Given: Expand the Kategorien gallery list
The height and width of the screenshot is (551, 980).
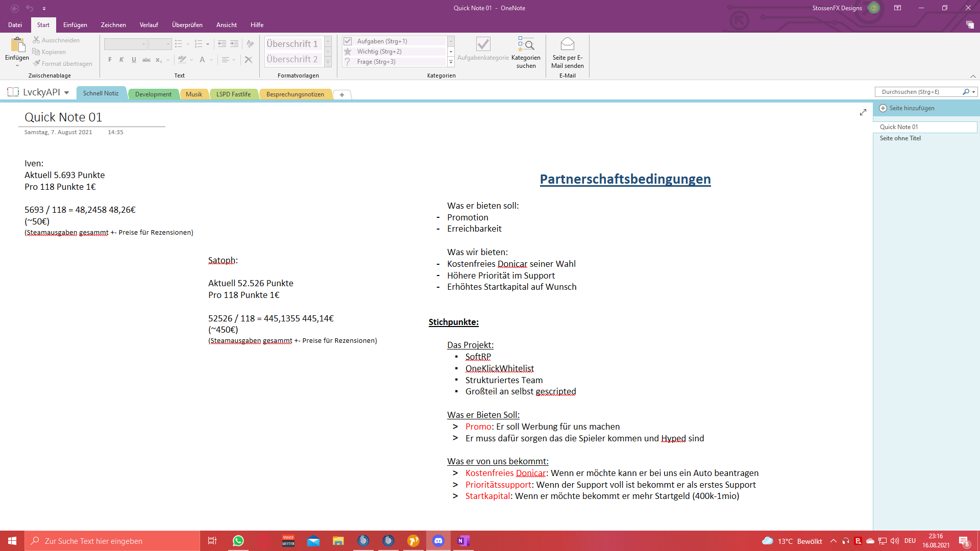Looking at the screenshot, I should [451, 62].
